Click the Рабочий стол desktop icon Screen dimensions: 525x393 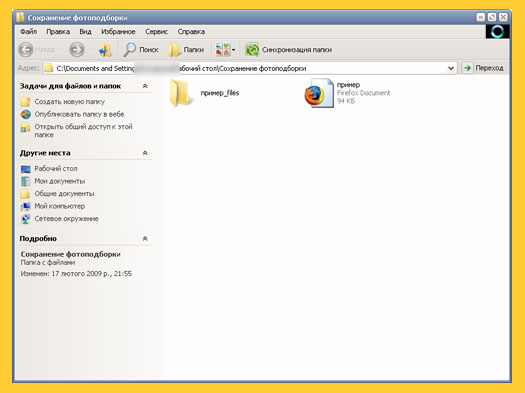point(25,169)
